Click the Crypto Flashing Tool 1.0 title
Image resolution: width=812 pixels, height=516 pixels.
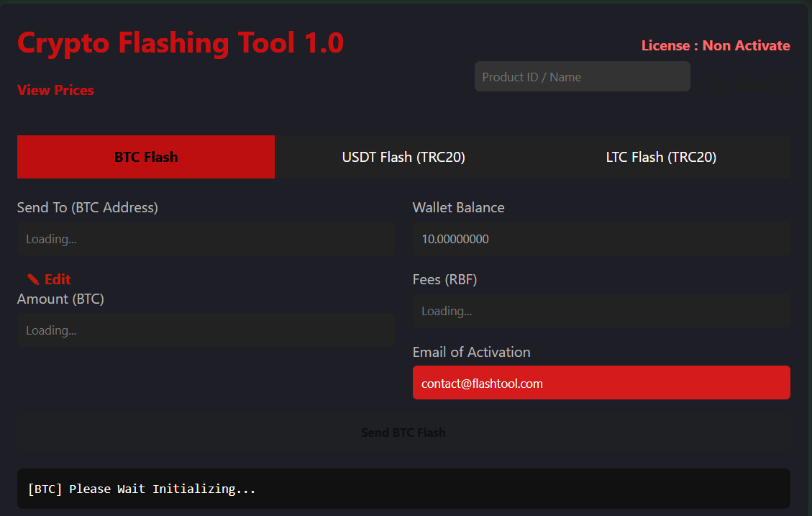pos(181,43)
